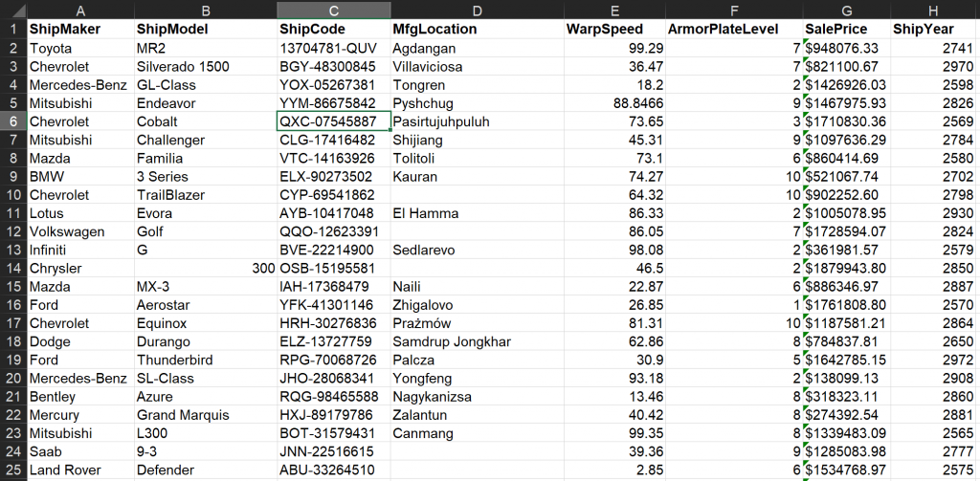Select cell containing SL-Class
Image resolution: width=980 pixels, height=481 pixels.
206,379
